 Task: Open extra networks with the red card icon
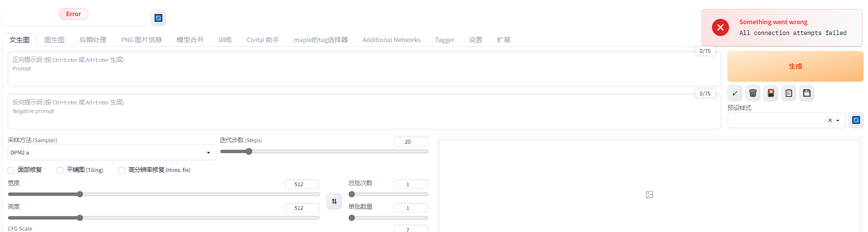pyautogui.click(x=771, y=93)
